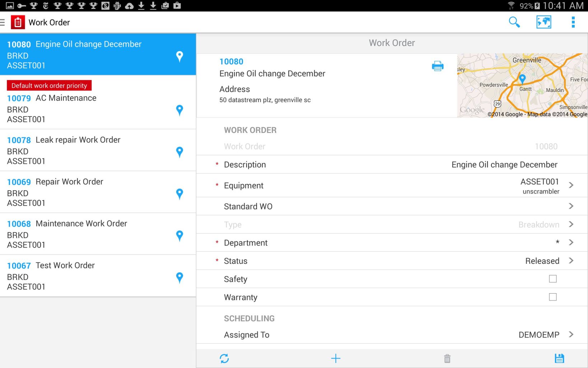Check the Warranty checkbox
Viewport: 588px width, 368px height.
pos(552,297)
